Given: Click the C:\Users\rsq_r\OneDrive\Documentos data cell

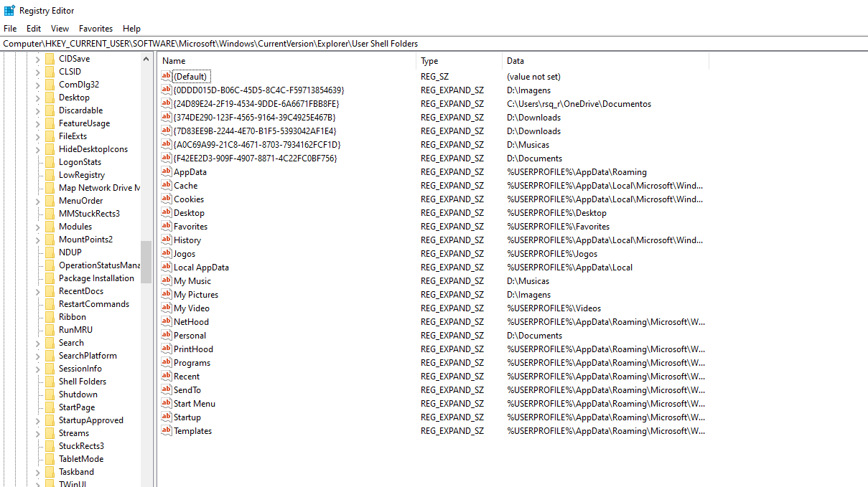Looking at the screenshot, I should [x=579, y=103].
